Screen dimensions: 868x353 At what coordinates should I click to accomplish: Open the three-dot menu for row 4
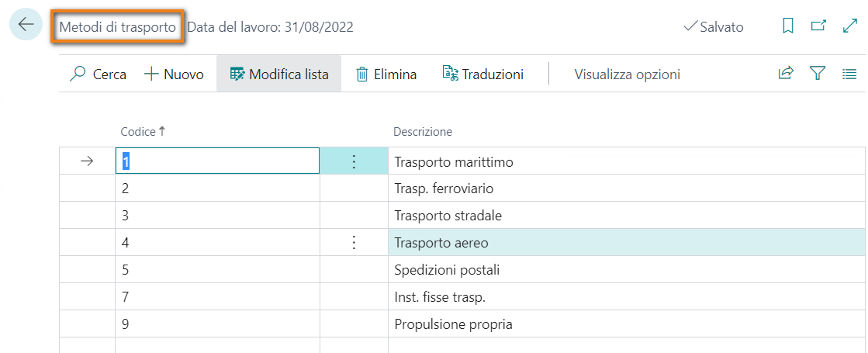click(354, 243)
